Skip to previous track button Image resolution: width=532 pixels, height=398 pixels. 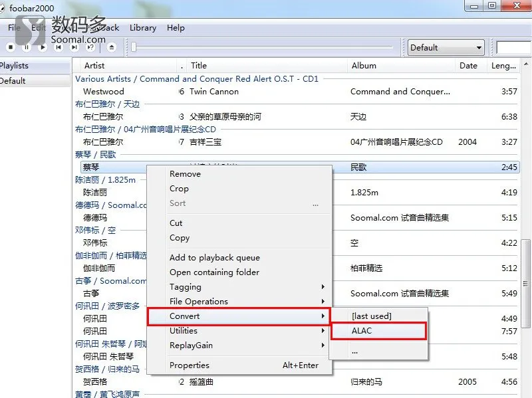(x=59, y=47)
